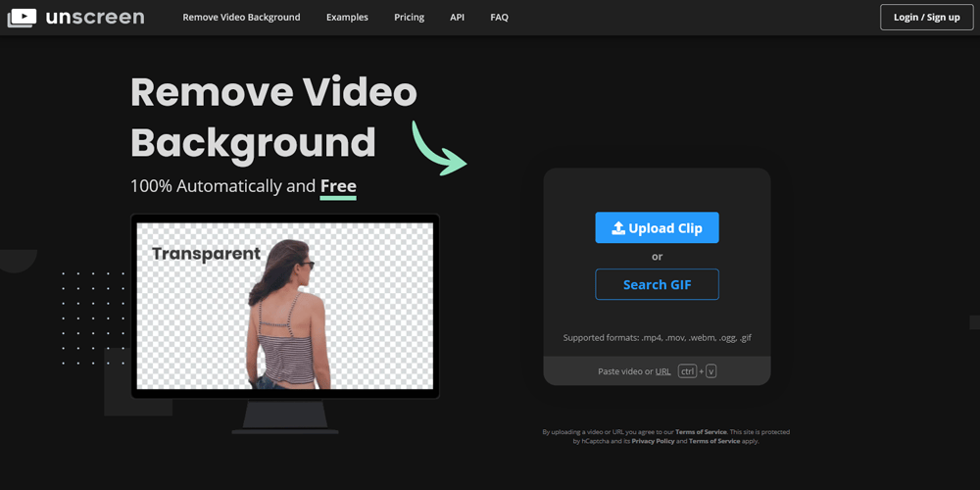Open Terms of Service link before 'apply'
Screen dimensions: 980x490
pyautogui.click(x=714, y=442)
